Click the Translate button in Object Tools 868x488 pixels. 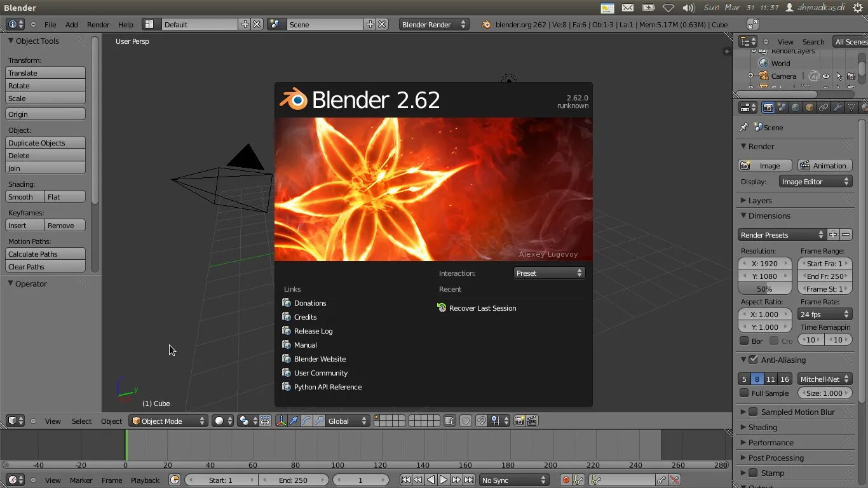[x=45, y=72]
